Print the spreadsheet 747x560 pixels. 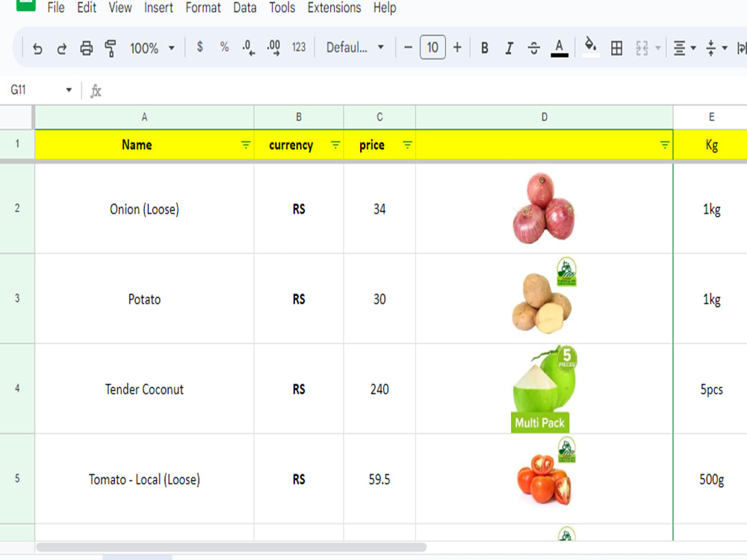click(x=86, y=48)
